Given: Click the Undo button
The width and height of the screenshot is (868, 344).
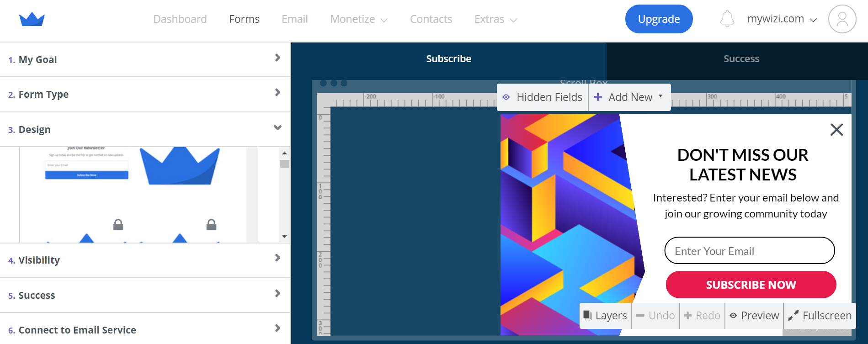Looking at the screenshot, I should pyautogui.click(x=655, y=316).
